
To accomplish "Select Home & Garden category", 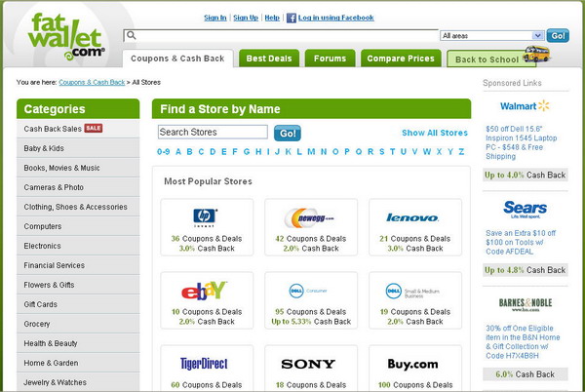I will 78,363.
